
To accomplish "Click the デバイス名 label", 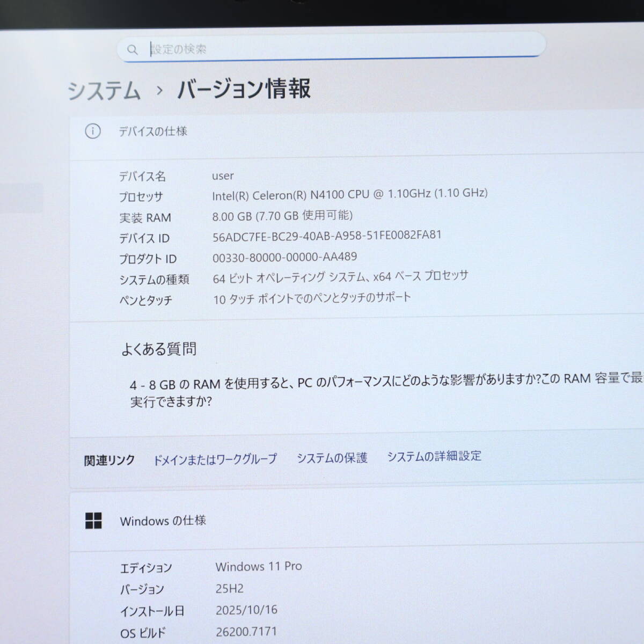I will [142, 177].
